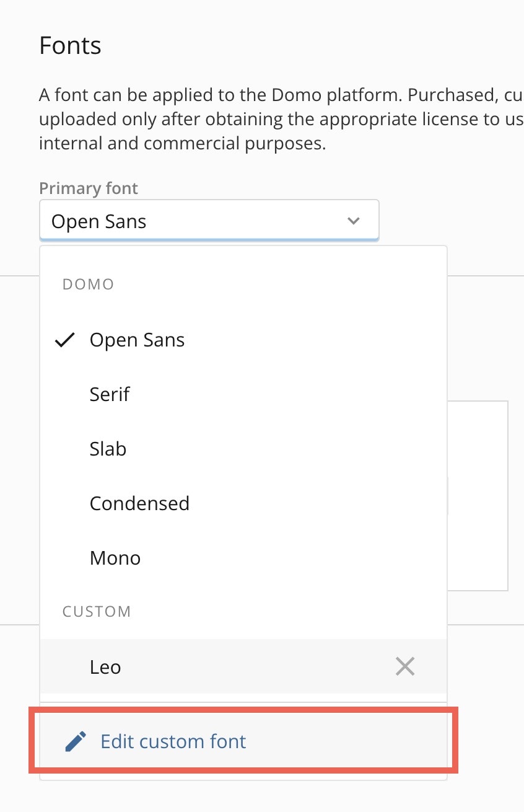Click the Fonts page heading

(x=70, y=45)
